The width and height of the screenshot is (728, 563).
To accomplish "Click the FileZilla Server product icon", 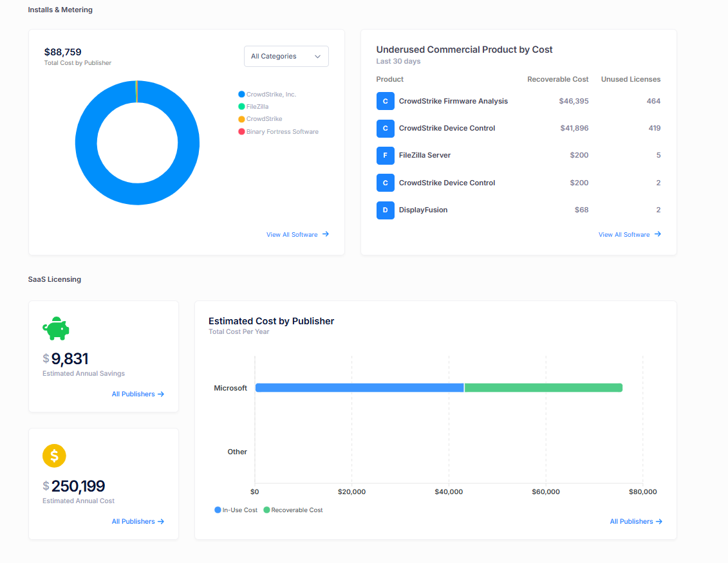I will (385, 156).
